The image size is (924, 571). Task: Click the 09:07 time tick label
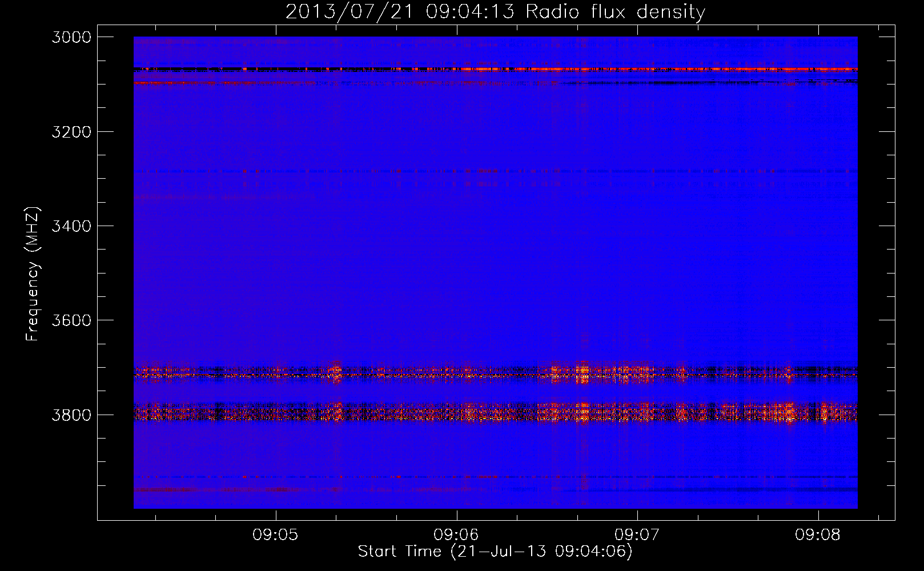tap(637, 535)
